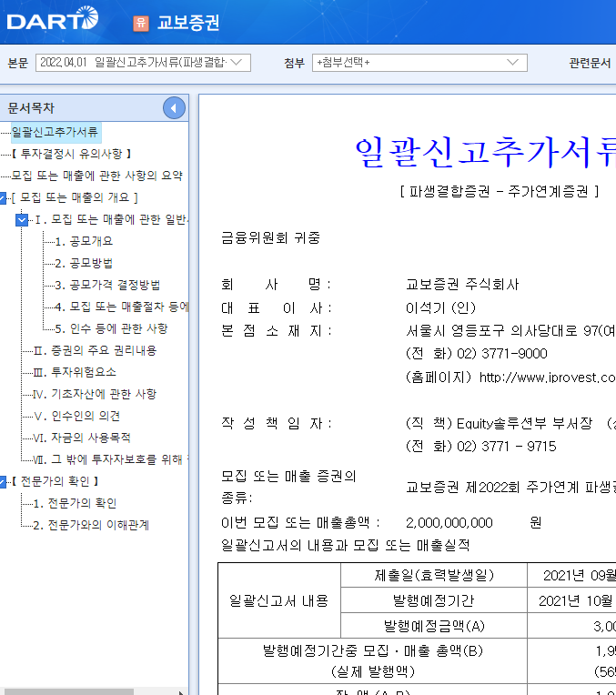This screenshot has height=695, width=616.
Task: Click the 교보증권 company name in header
Action: (x=188, y=23)
